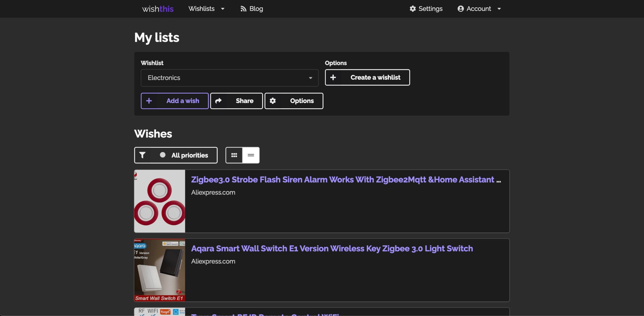Click the Aqara wall switch product thumbnail

(160, 270)
